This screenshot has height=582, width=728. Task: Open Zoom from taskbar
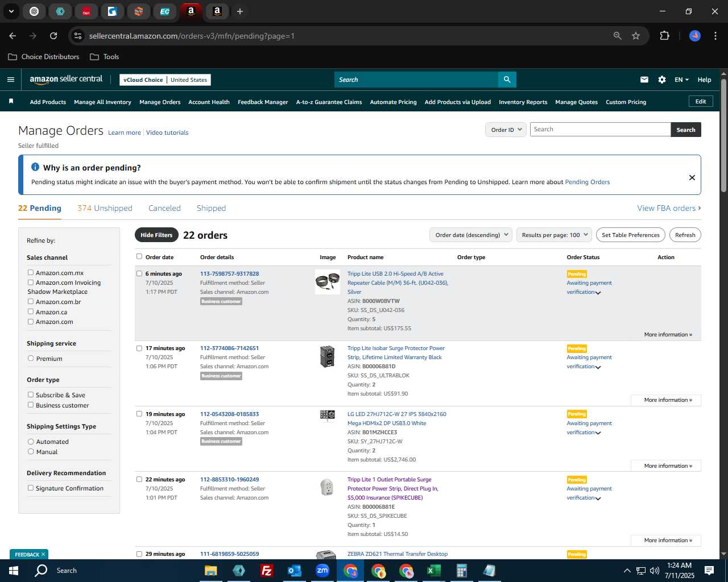(x=322, y=571)
